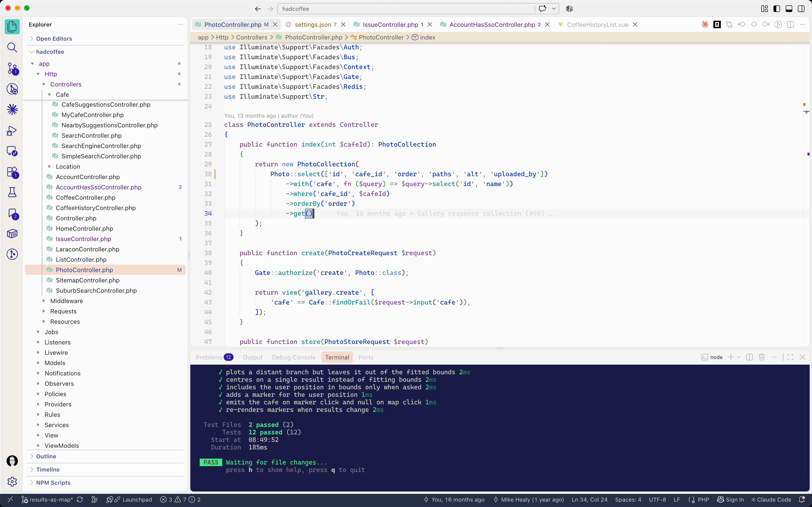Screen dimensions: 812x507
Task: Click errors and warnings count in status bar
Action: (180, 500)
